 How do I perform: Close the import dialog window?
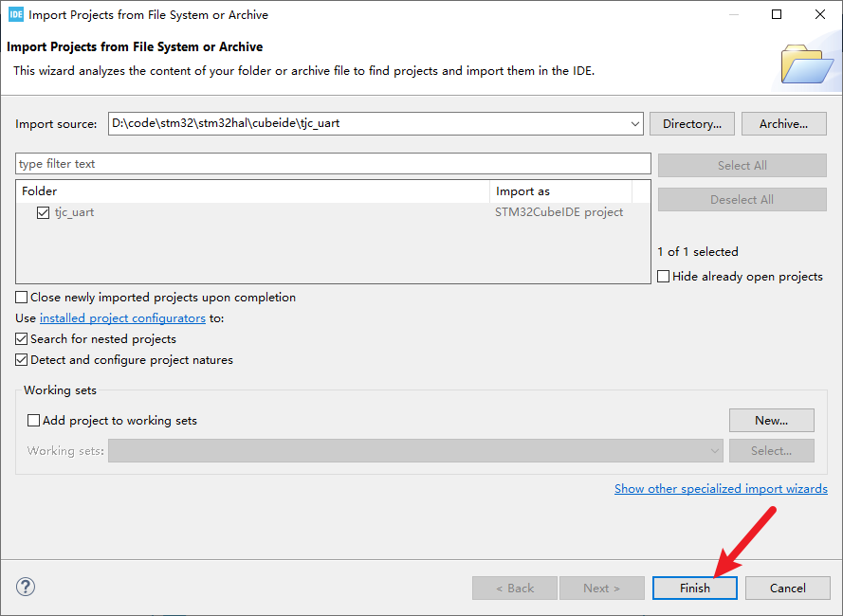(820, 14)
